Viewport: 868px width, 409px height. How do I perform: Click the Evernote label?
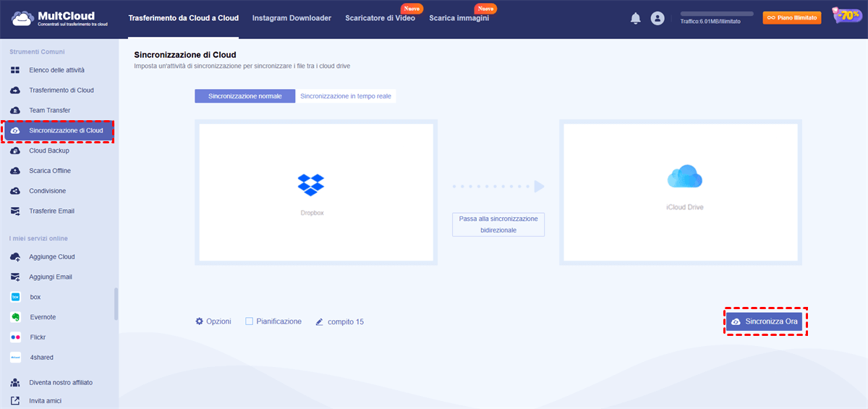tap(43, 317)
